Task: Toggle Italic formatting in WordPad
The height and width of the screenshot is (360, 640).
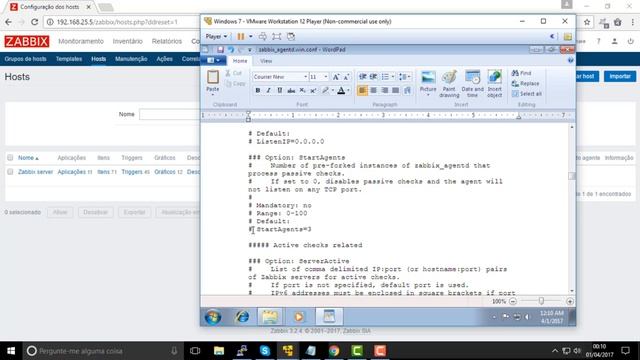Action: click(269, 90)
